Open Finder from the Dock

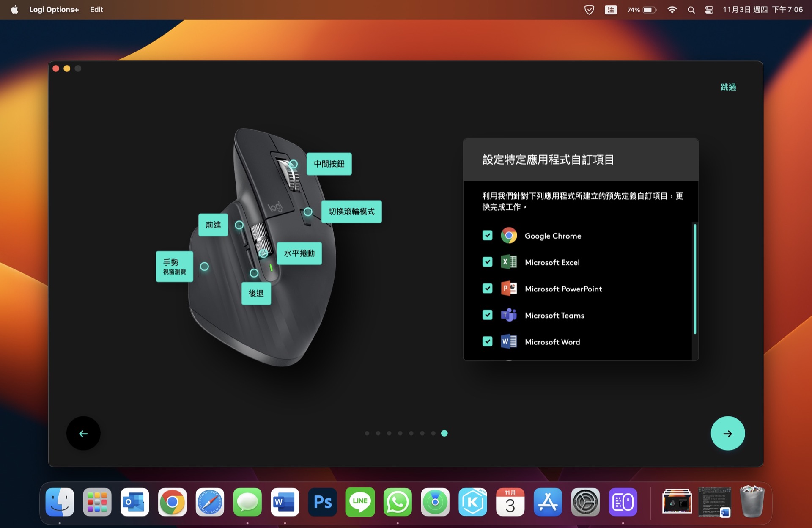point(60,502)
